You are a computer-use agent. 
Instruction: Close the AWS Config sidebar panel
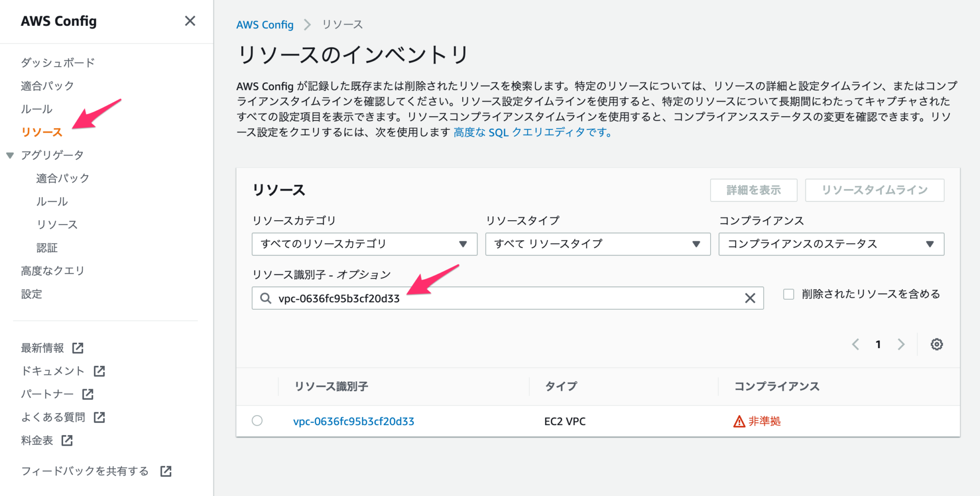pyautogui.click(x=190, y=21)
